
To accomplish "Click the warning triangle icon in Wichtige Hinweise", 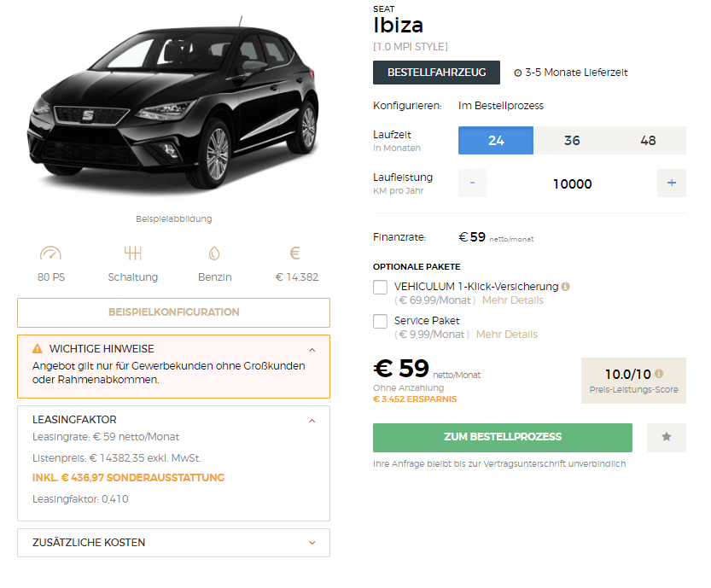I will (x=38, y=349).
